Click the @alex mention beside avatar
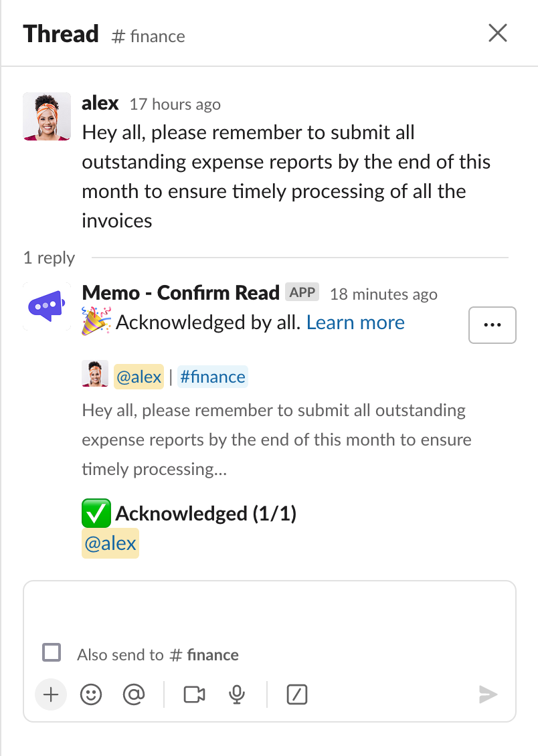Viewport: 538px width, 756px height. (x=139, y=377)
